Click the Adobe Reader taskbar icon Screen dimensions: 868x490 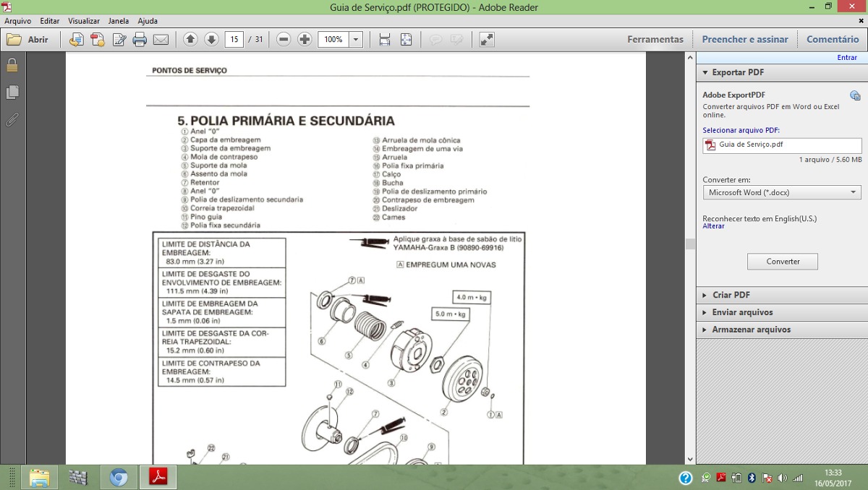tap(158, 478)
